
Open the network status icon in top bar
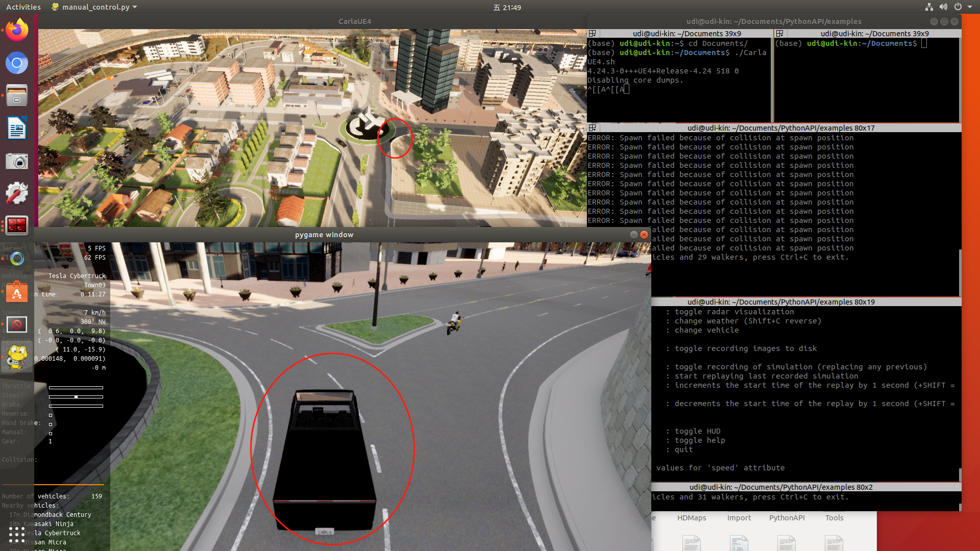pyautogui.click(x=929, y=7)
